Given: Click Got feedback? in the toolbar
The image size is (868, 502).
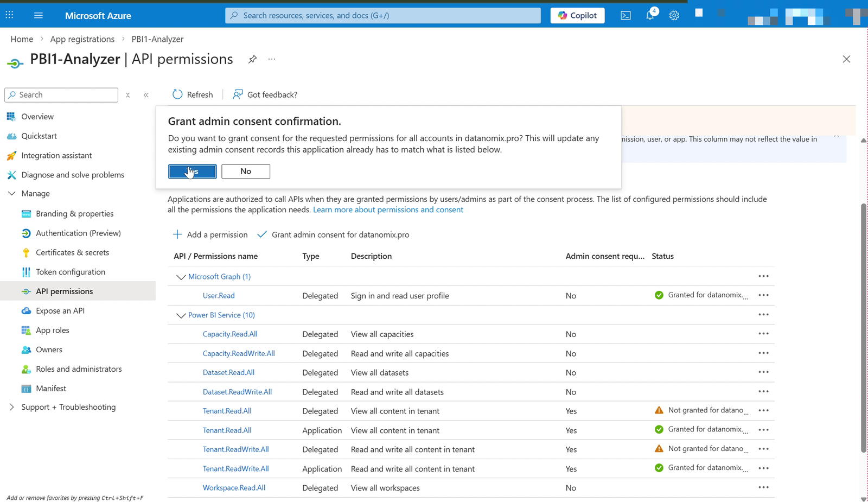Looking at the screenshot, I should point(265,94).
